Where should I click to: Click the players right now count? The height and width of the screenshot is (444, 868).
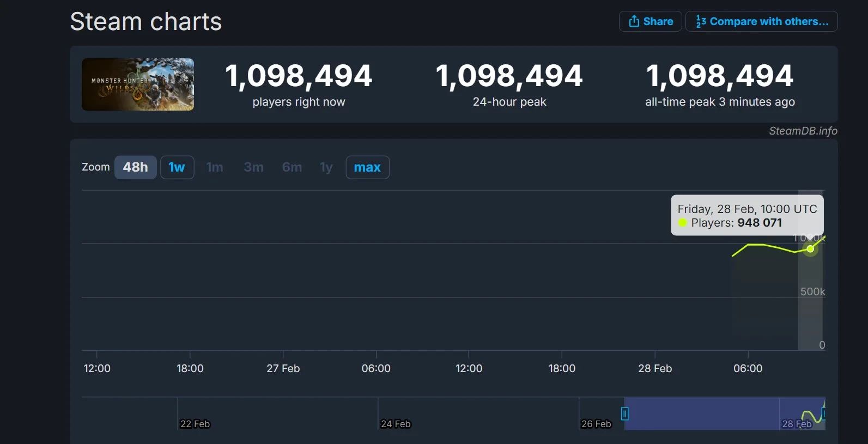point(299,76)
